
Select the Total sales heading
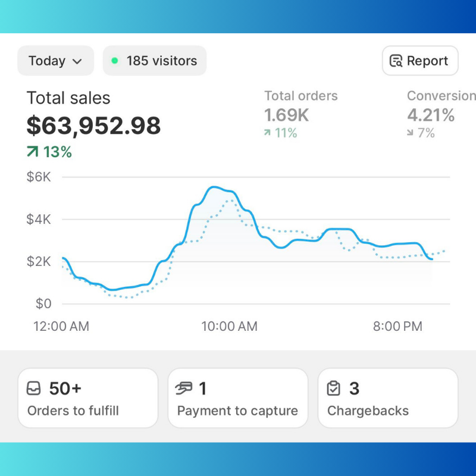click(68, 98)
